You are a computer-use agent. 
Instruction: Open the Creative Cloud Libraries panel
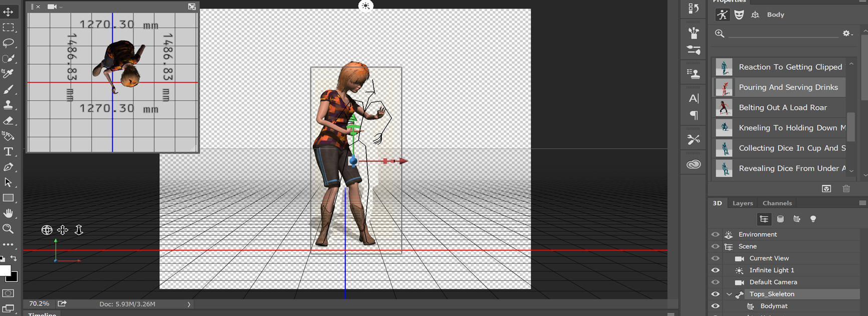(694, 165)
